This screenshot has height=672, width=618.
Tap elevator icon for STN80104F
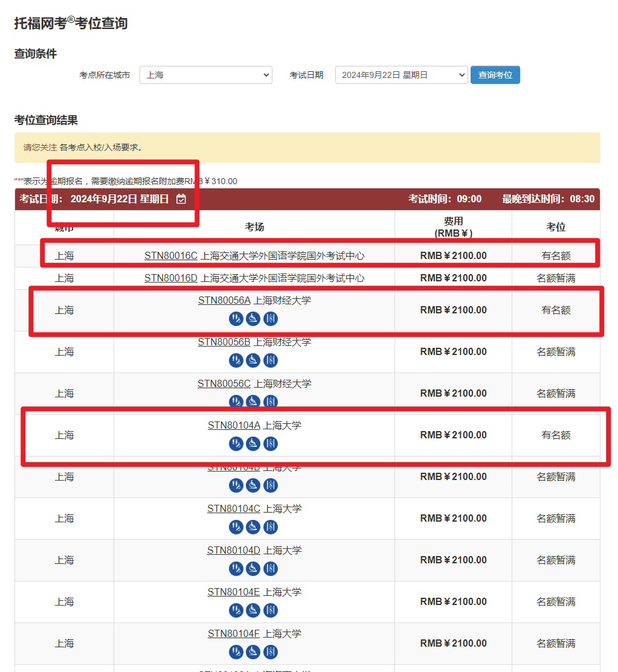tap(271, 651)
